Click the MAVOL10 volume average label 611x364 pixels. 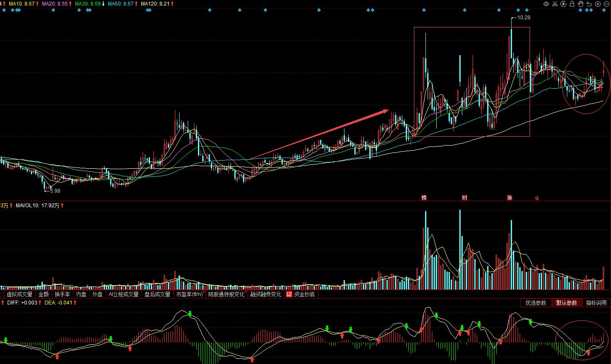click(x=38, y=206)
